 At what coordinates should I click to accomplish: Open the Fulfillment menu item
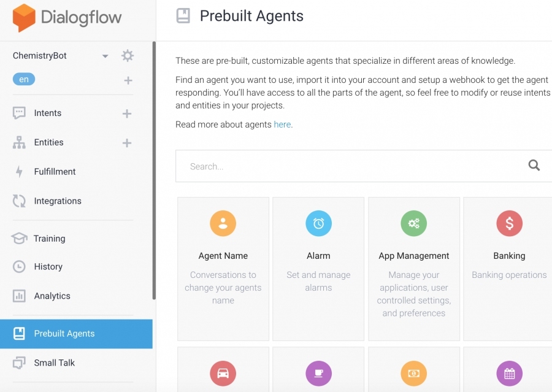tap(55, 172)
